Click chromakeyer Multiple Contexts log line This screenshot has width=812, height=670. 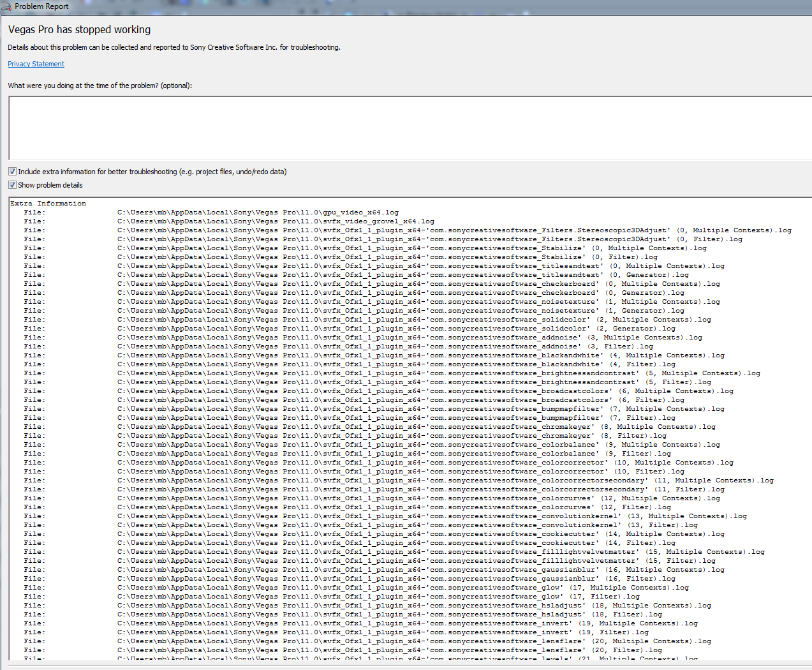pyautogui.click(x=370, y=427)
